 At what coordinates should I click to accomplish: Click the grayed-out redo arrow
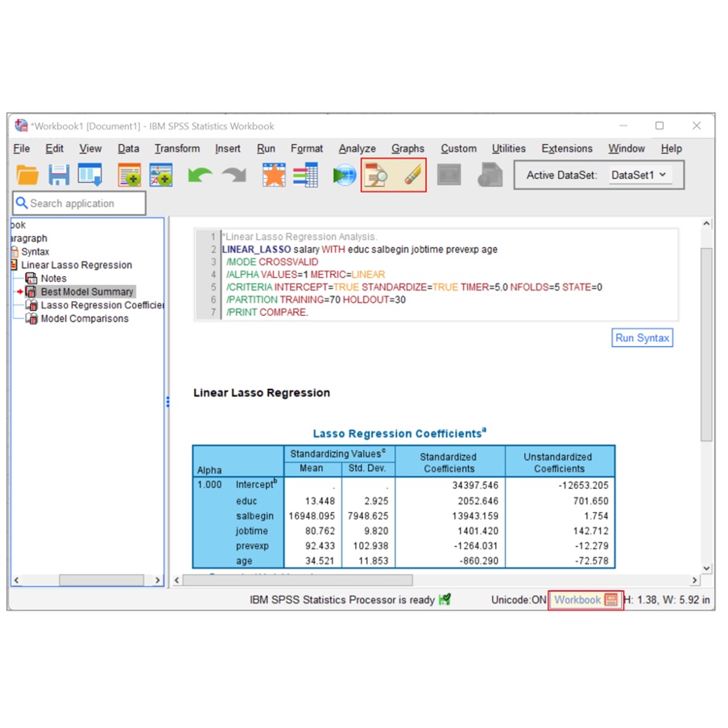(x=234, y=175)
